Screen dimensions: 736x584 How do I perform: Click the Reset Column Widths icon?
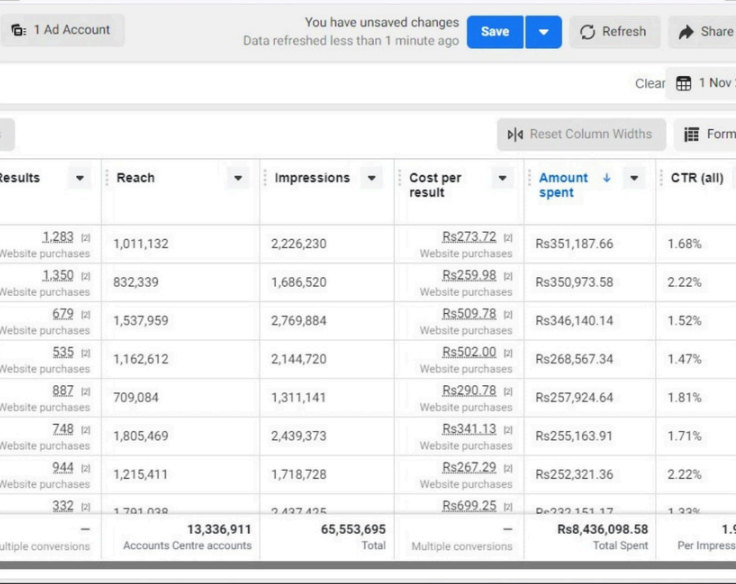pyautogui.click(x=515, y=134)
